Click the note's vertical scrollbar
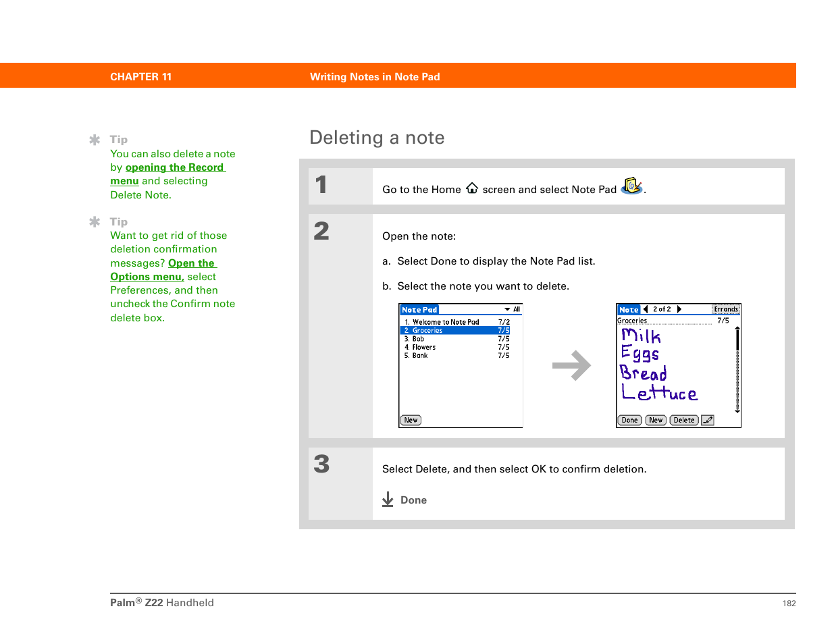Viewport: 834px width, 644px height. (737, 369)
